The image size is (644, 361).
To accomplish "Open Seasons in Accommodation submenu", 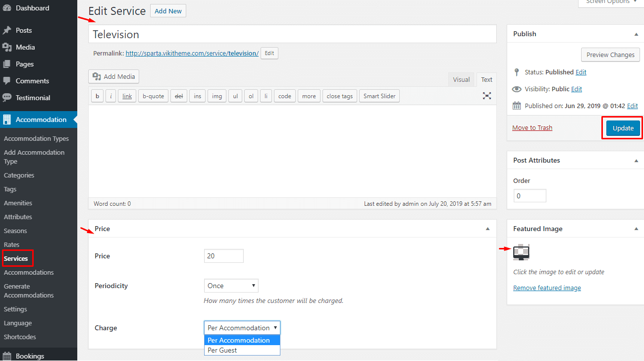I will click(x=15, y=231).
